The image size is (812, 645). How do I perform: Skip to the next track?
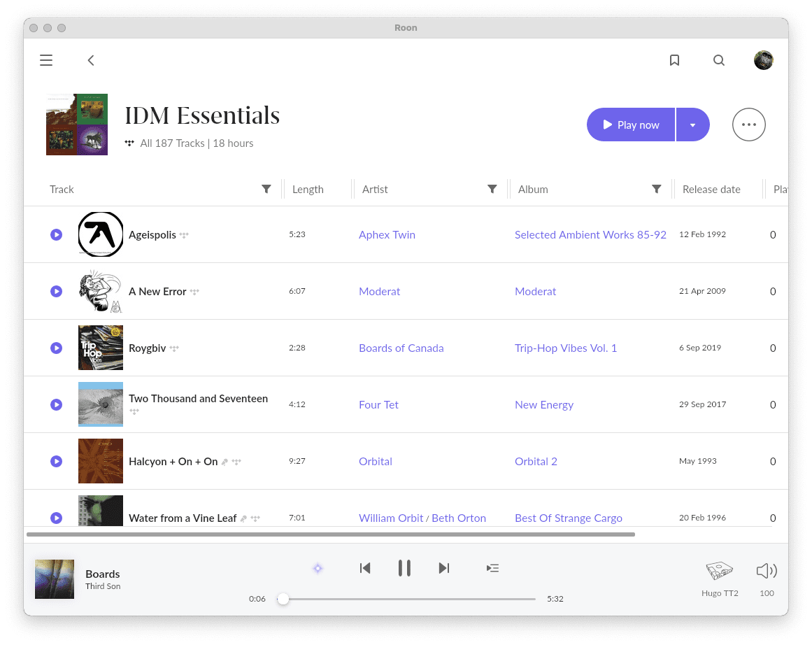(x=444, y=568)
